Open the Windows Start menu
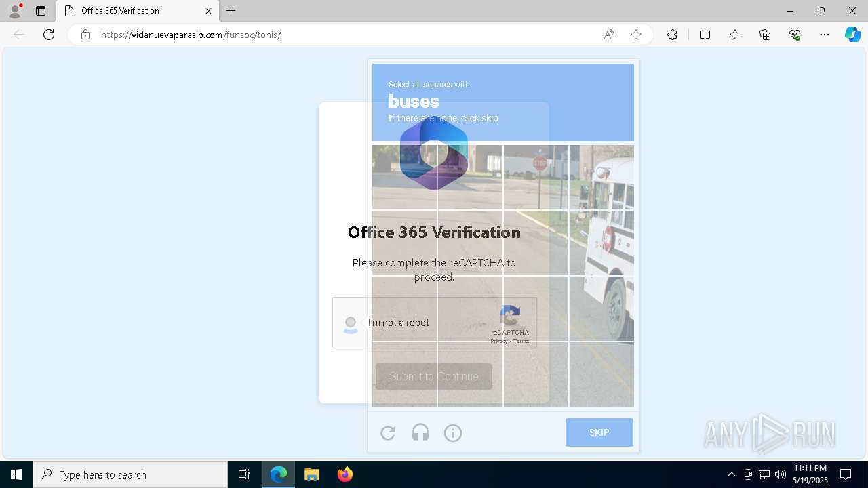This screenshot has width=868, height=488. pyautogui.click(x=16, y=474)
